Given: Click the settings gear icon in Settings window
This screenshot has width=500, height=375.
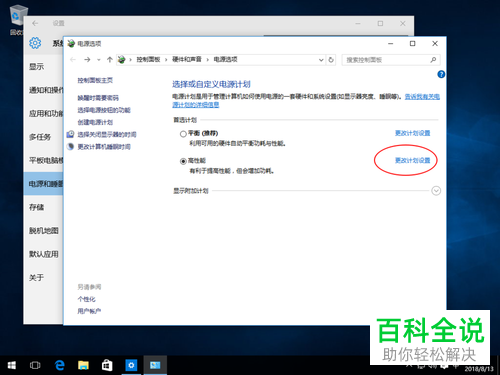Looking at the screenshot, I should tap(35, 43).
